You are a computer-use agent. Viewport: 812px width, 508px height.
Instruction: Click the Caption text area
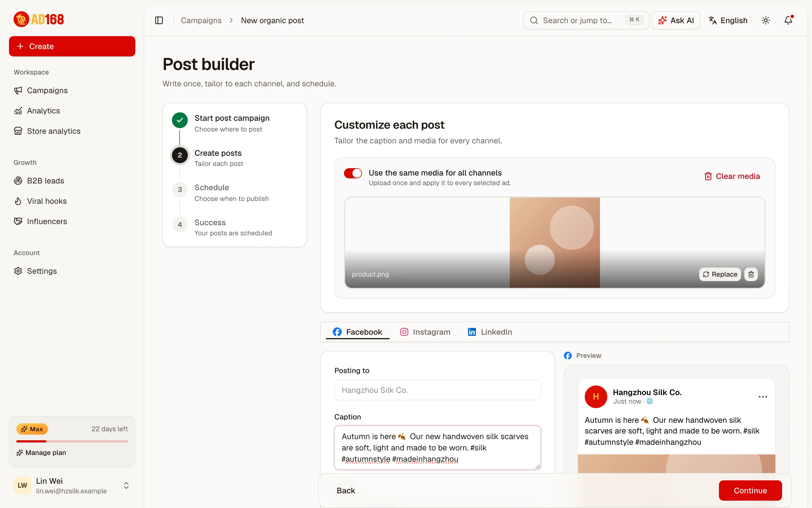pos(437,448)
